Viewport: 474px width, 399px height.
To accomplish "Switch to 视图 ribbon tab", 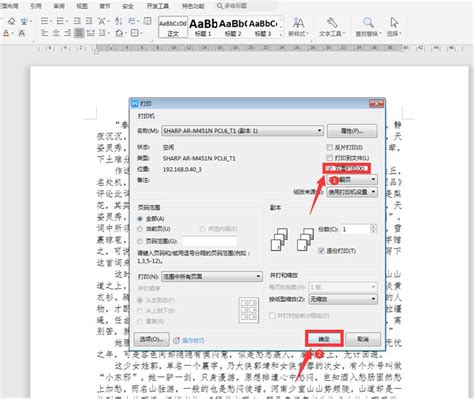I will click(x=82, y=6).
